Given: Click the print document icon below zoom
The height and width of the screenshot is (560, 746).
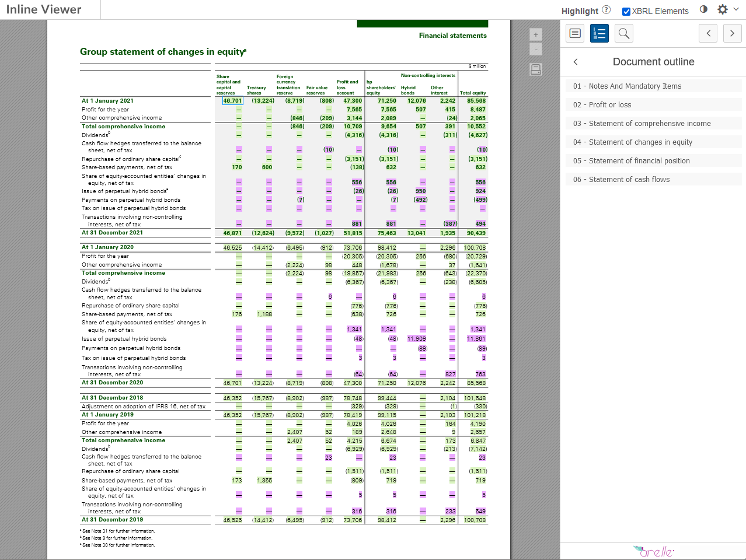Looking at the screenshot, I should click(x=536, y=69).
